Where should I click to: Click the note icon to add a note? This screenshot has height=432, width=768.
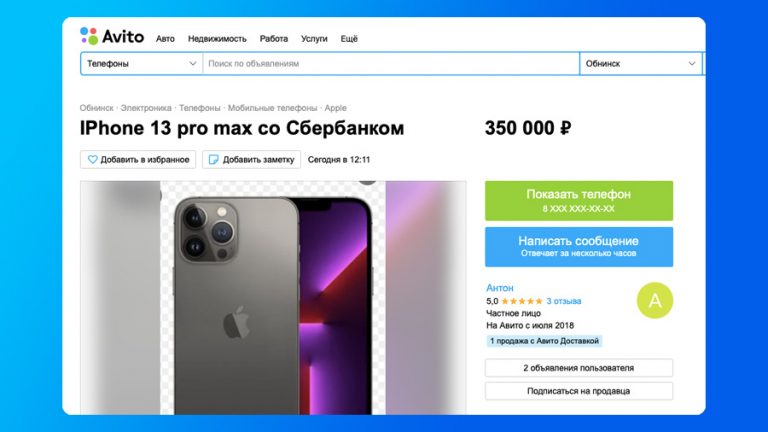click(214, 160)
